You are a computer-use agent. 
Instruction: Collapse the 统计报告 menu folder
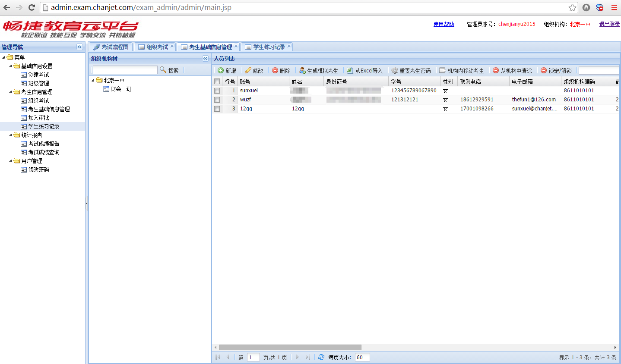click(11, 135)
